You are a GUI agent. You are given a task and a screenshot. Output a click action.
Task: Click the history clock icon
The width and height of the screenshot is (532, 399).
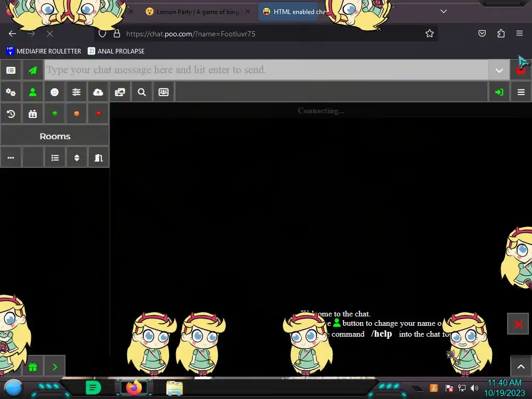11,114
